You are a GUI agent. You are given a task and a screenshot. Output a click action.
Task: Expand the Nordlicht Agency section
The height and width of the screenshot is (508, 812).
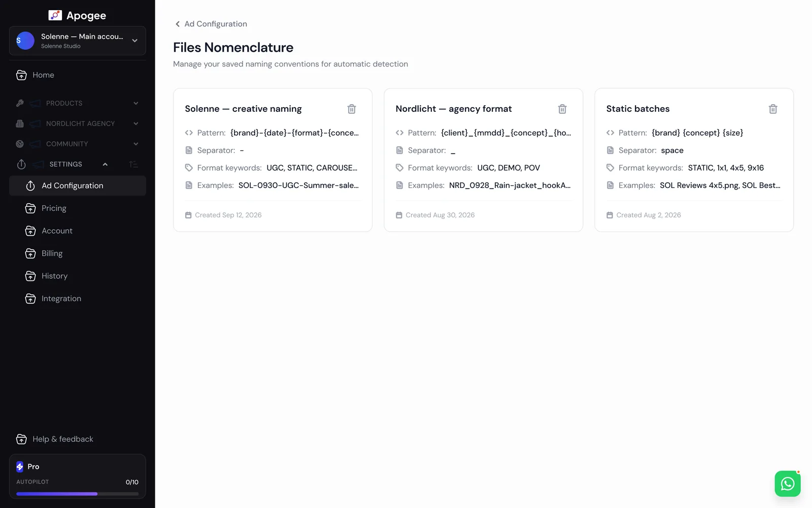click(136, 123)
